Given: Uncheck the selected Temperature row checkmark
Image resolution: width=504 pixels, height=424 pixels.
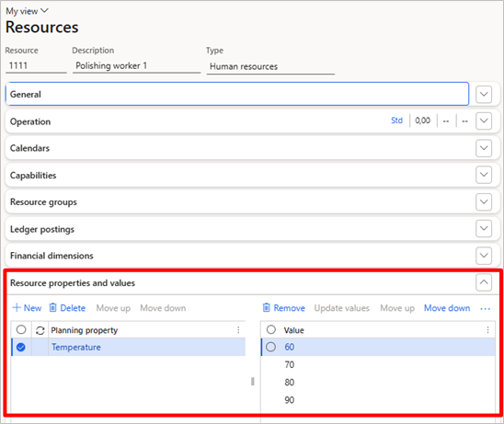Looking at the screenshot, I should click(x=21, y=347).
